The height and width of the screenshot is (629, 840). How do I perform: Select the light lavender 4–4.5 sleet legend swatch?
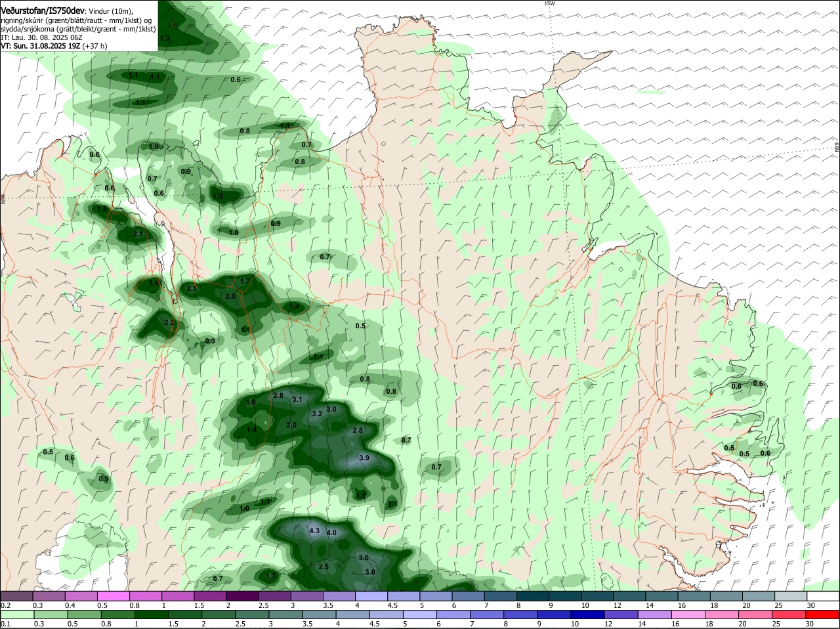[371, 596]
